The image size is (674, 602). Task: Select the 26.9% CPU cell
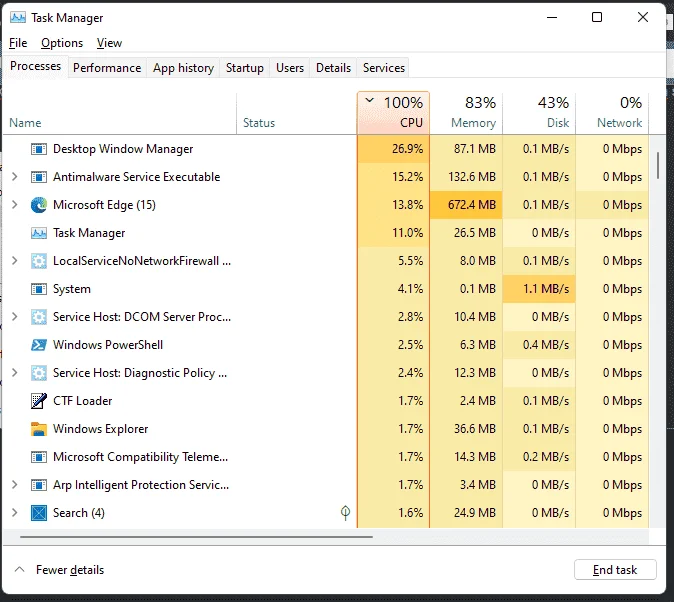[x=393, y=149]
